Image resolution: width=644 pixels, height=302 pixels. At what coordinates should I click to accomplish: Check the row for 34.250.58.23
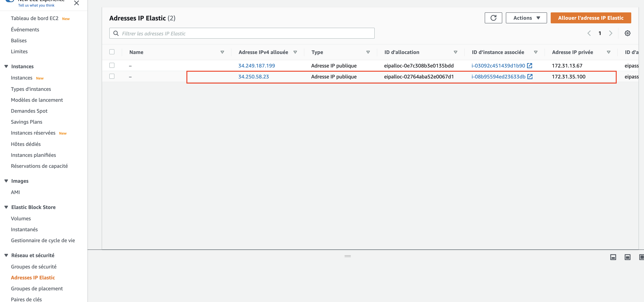click(x=112, y=76)
